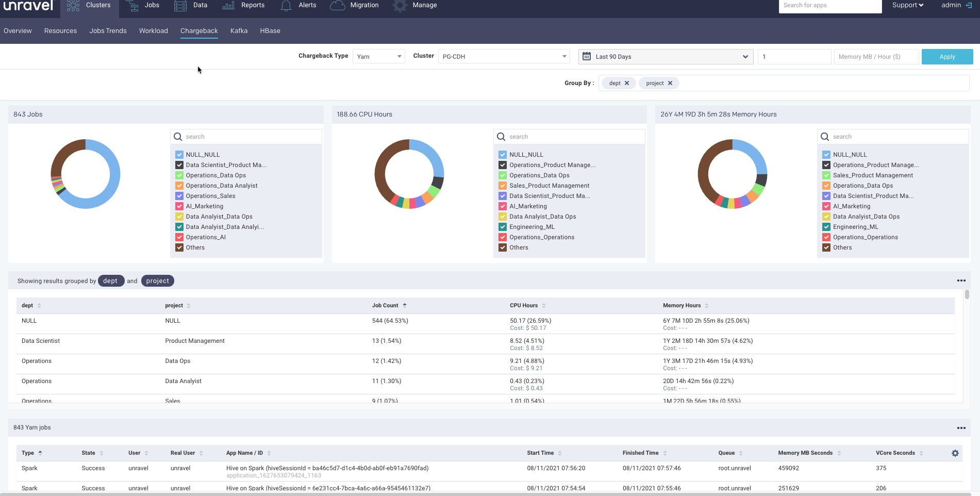This screenshot has height=496, width=980.
Task: Open the HBase tab
Action: tap(270, 31)
